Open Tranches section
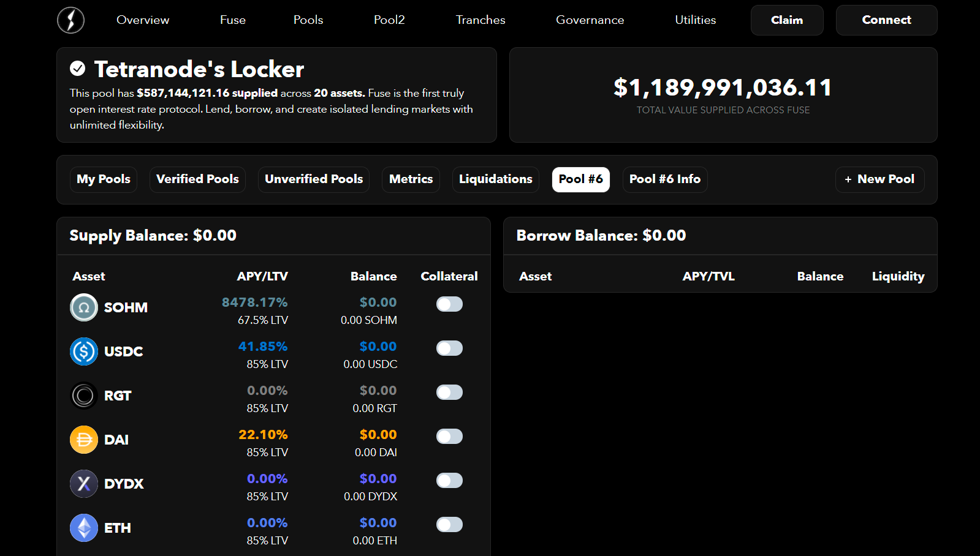Viewport: 980px width, 556px height. click(x=481, y=20)
